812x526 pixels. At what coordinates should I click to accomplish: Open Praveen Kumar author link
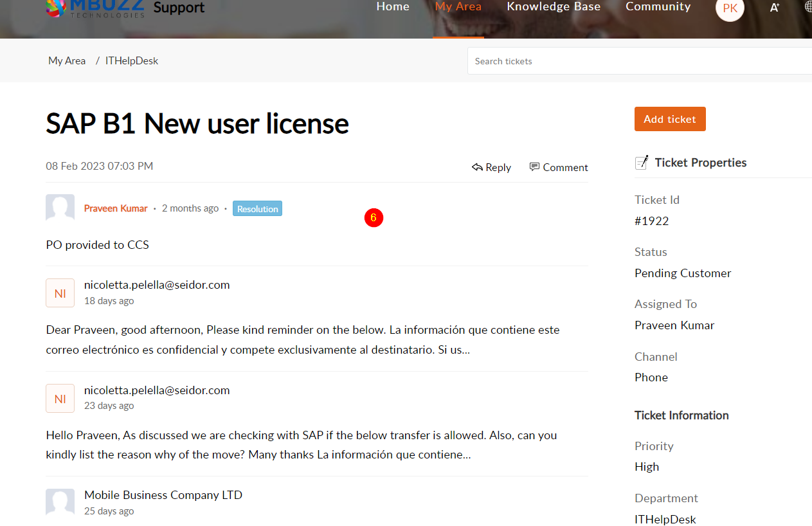116,208
